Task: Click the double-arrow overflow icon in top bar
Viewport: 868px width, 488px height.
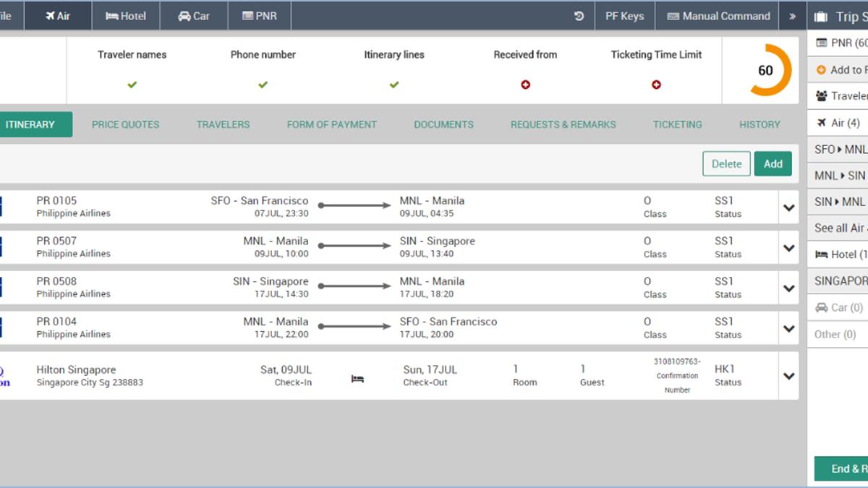Action: [x=792, y=16]
